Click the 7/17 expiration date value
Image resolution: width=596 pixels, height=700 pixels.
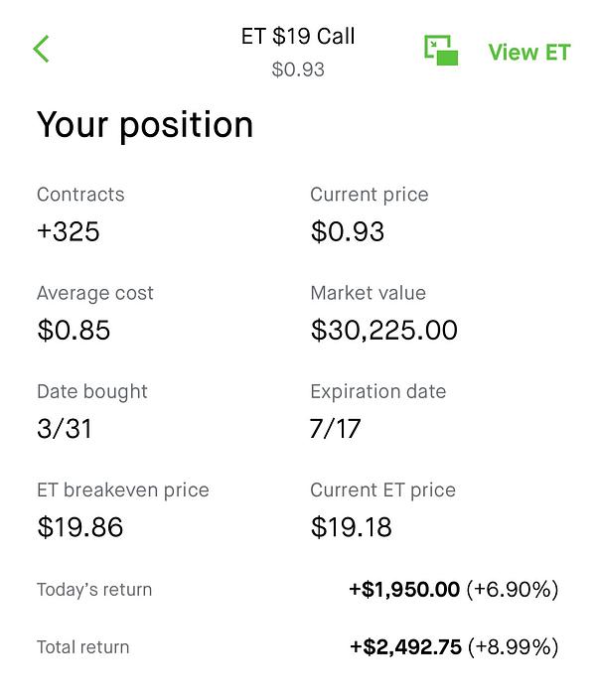click(336, 429)
